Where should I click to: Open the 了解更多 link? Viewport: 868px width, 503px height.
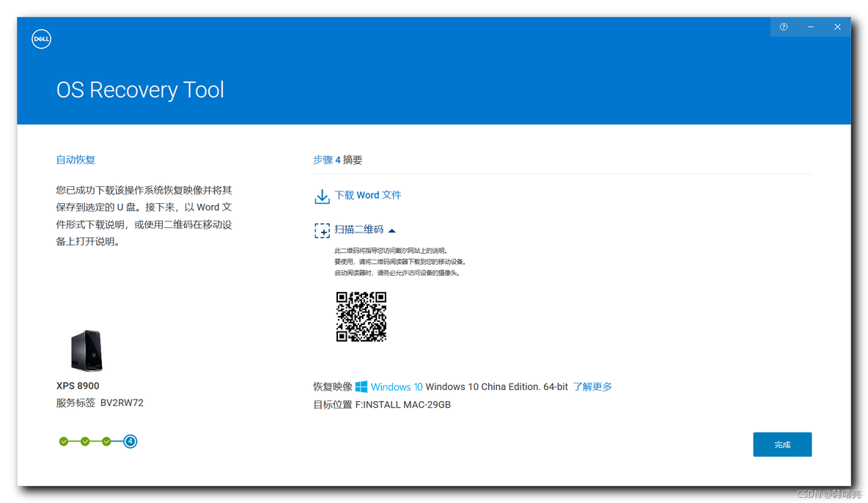click(592, 386)
